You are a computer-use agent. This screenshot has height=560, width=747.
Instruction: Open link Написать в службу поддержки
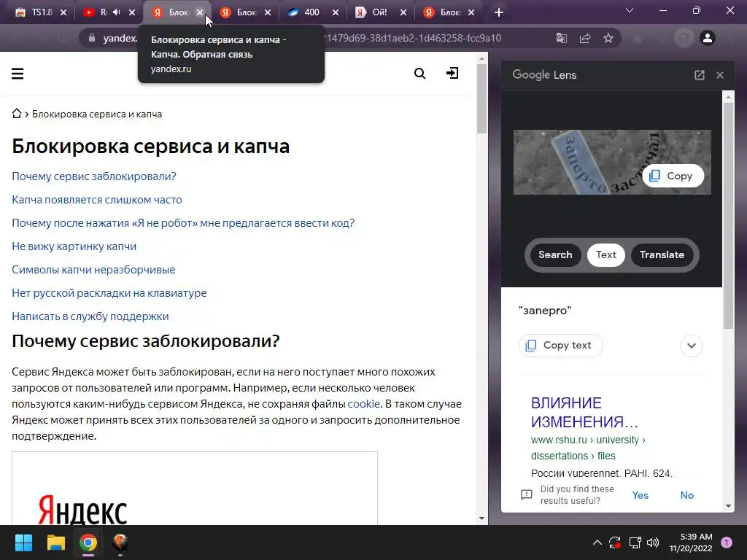coord(90,316)
